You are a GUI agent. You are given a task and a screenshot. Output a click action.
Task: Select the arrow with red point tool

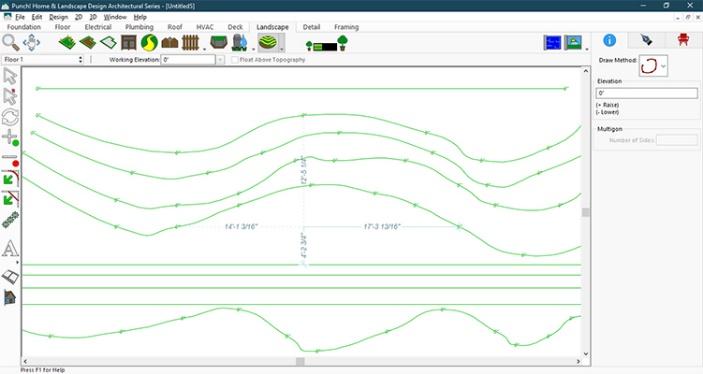click(10, 96)
